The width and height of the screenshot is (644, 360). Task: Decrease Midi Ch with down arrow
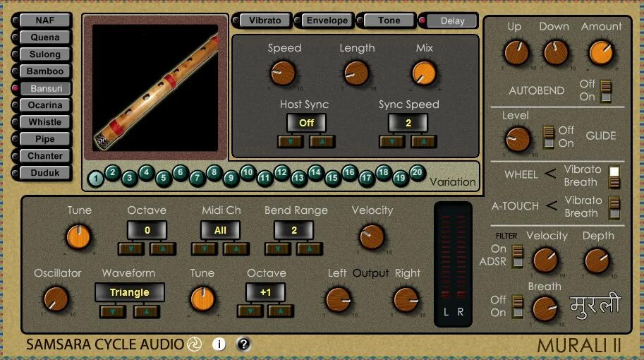tap(205, 248)
